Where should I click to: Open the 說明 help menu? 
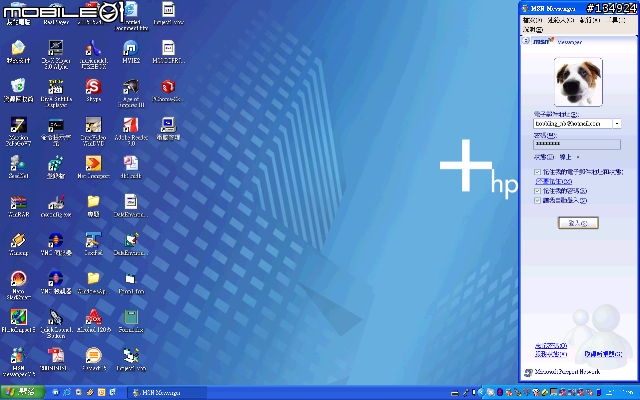533,30
